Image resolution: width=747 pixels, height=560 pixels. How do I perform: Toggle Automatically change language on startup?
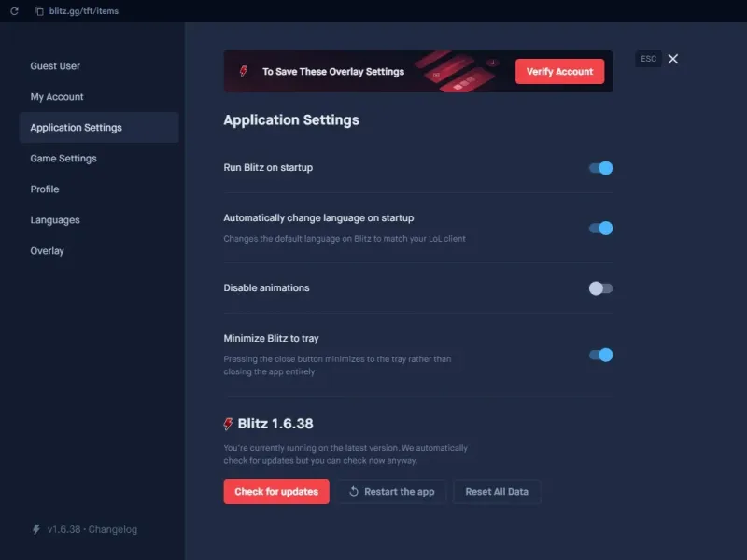pos(600,228)
